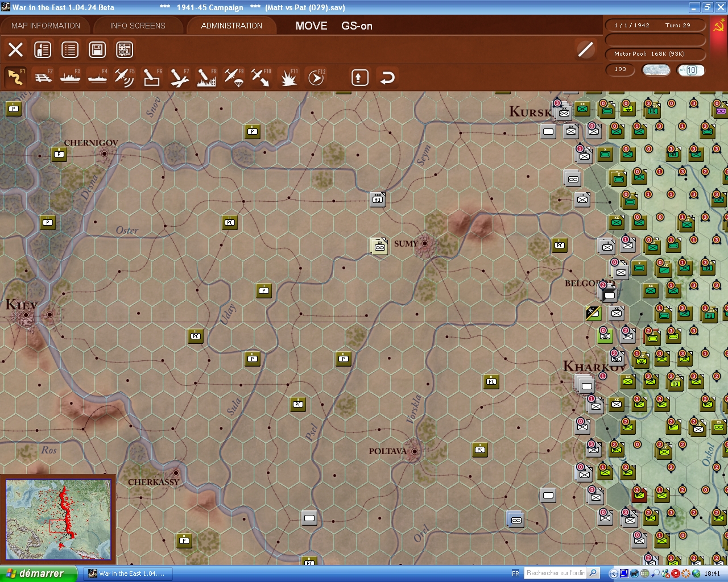Click the taskbar search magnifier button
This screenshot has width=728, height=582.
click(593, 573)
